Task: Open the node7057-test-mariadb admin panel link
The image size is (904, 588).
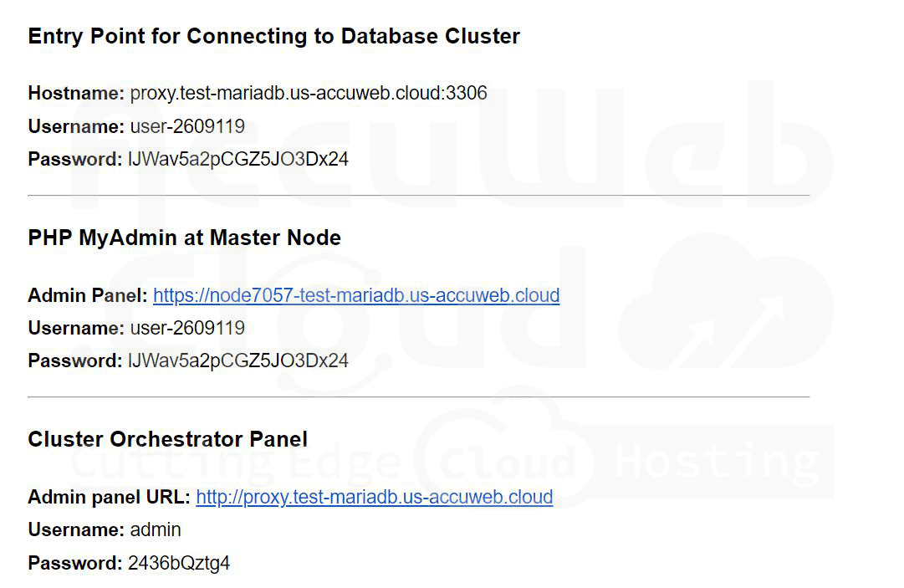Action: click(x=356, y=295)
